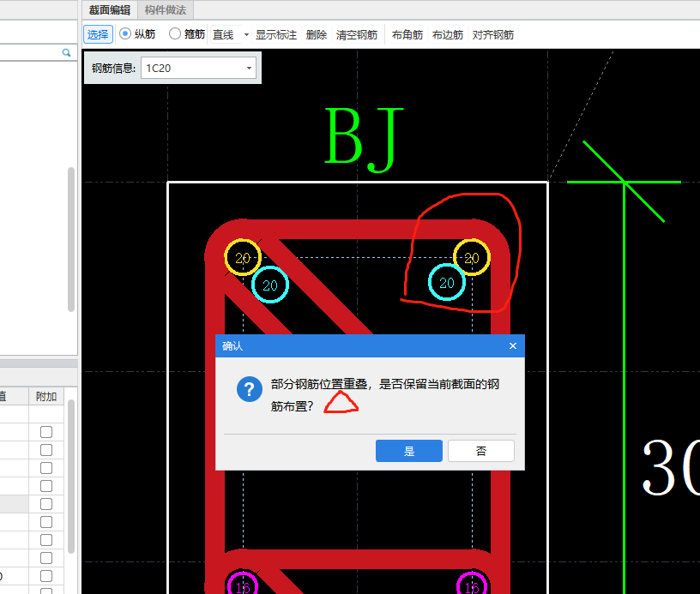The image size is (700, 594).
Task: Tick the seventh 附加 checkbox
Action: coord(46,540)
